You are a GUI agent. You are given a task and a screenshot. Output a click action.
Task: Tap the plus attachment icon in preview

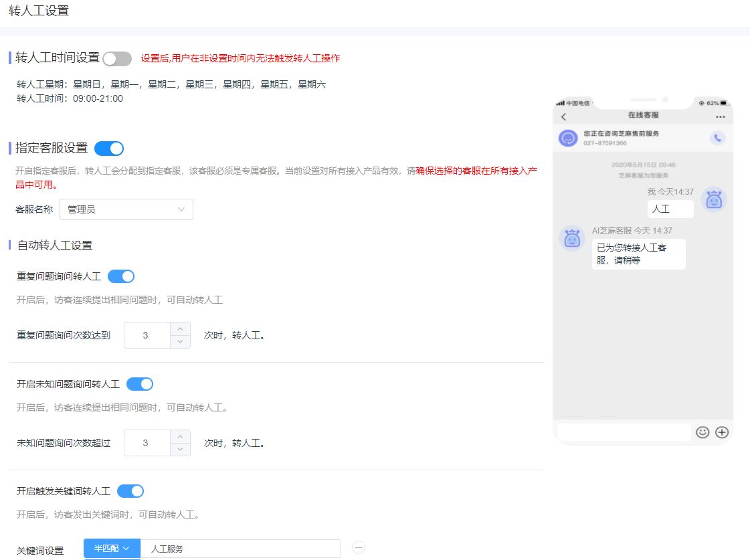pyautogui.click(x=722, y=432)
